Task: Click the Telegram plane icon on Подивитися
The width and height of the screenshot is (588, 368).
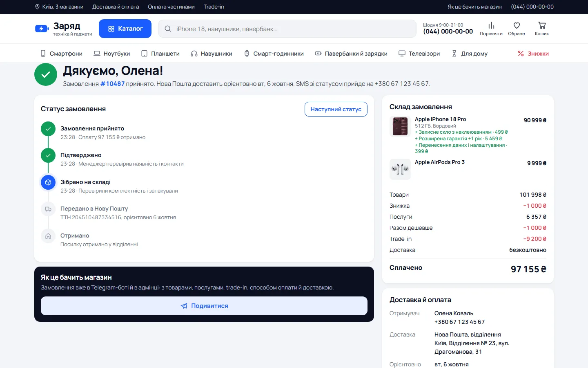Action: tap(184, 306)
